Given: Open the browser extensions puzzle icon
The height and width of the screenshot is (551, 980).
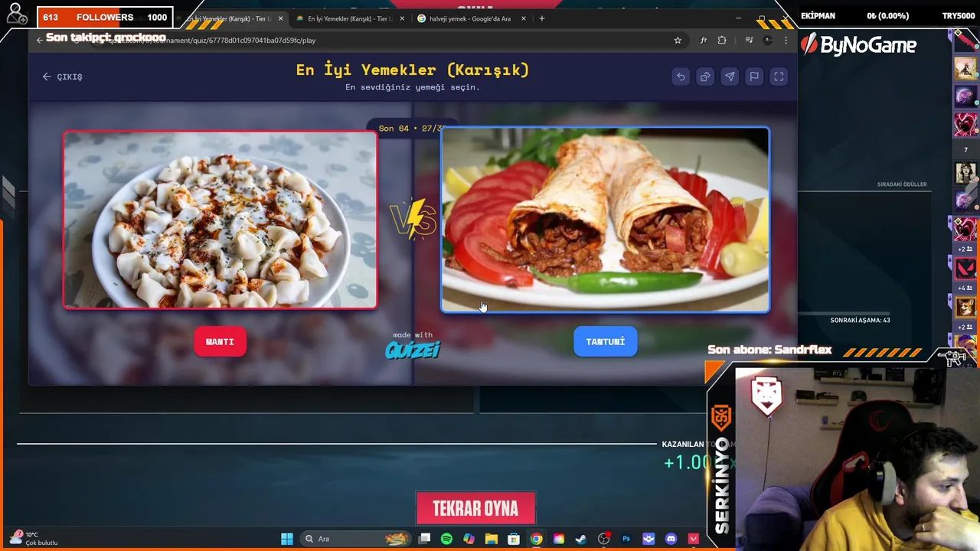Looking at the screenshot, I should coord(722,41).
